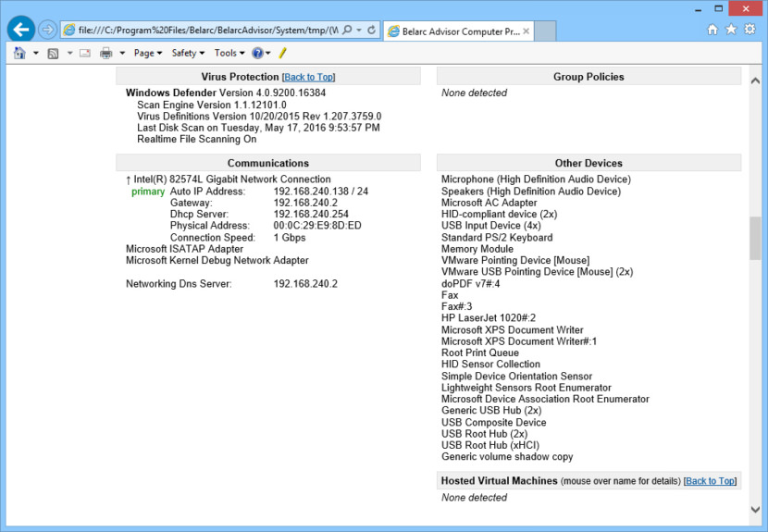Open the Page menu
This screenshot has height=532, width=768.
[148, 53]
